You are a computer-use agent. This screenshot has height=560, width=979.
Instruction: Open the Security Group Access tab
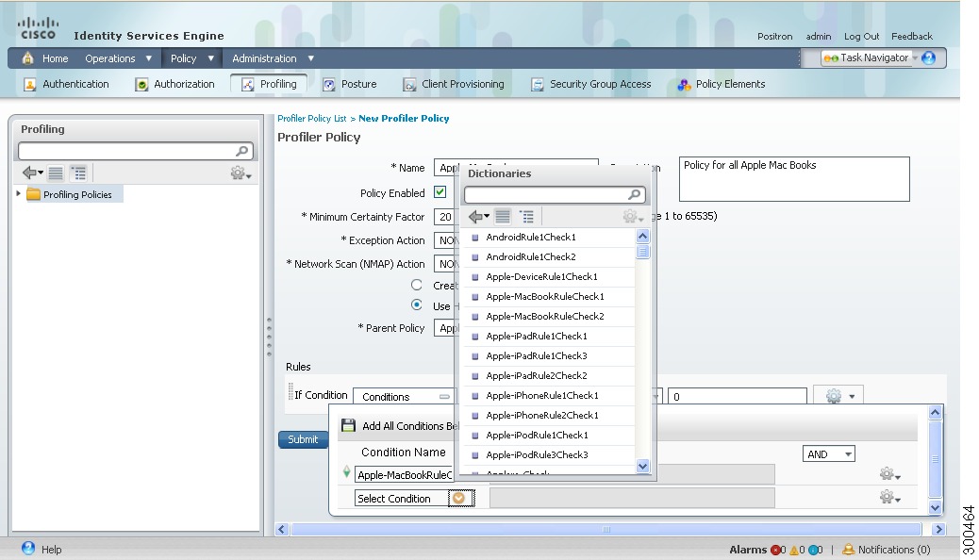pyautogui.click(x=590, y=84)
